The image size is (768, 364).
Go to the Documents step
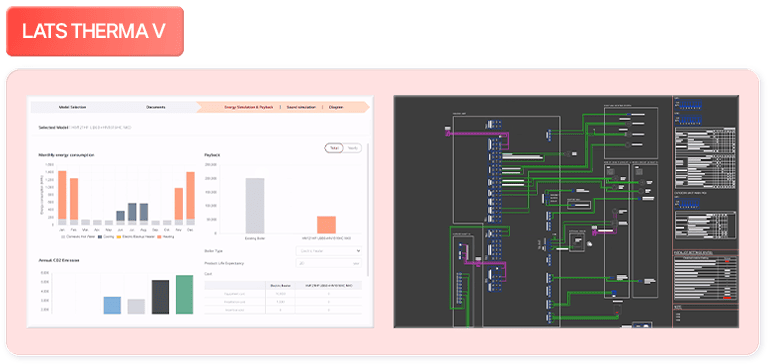pos(156,107)
